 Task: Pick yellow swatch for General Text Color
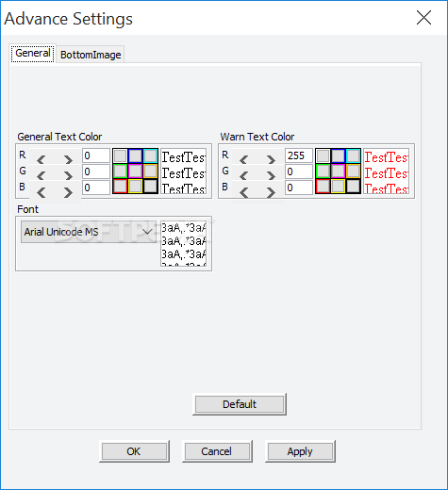[x=135, y=187]
